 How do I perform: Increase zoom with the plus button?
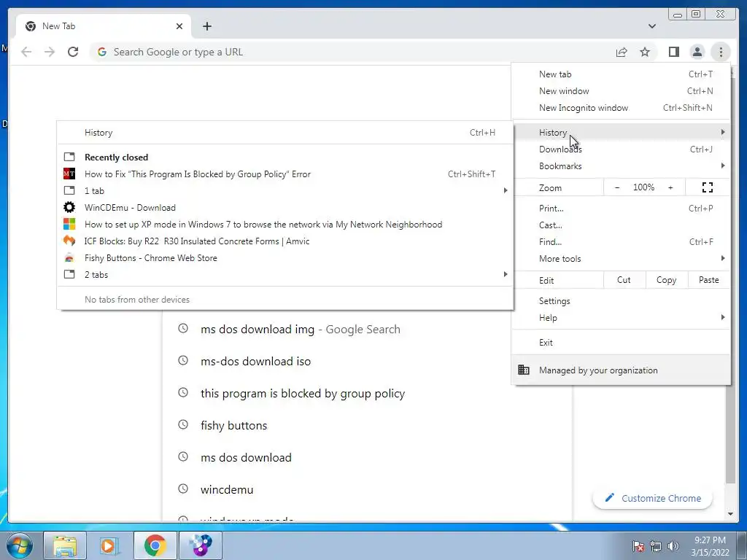pos(670,187)
